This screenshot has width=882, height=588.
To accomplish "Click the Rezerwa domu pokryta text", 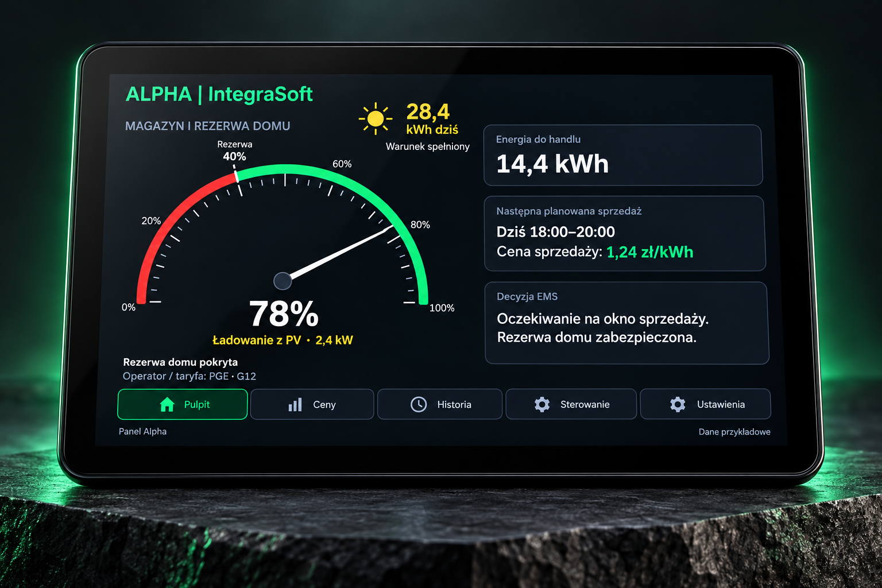I will [180, 362].
